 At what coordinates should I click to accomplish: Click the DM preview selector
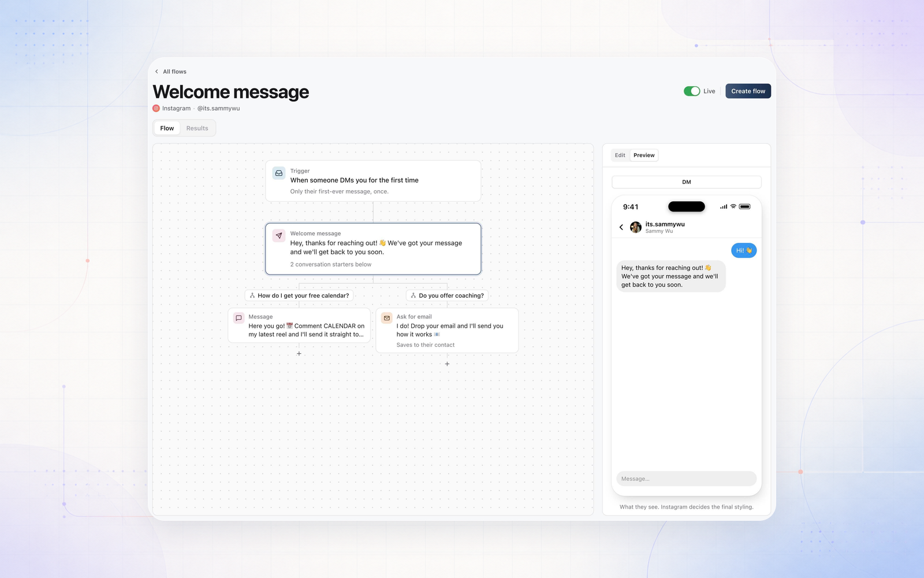(x=686, y=182)
